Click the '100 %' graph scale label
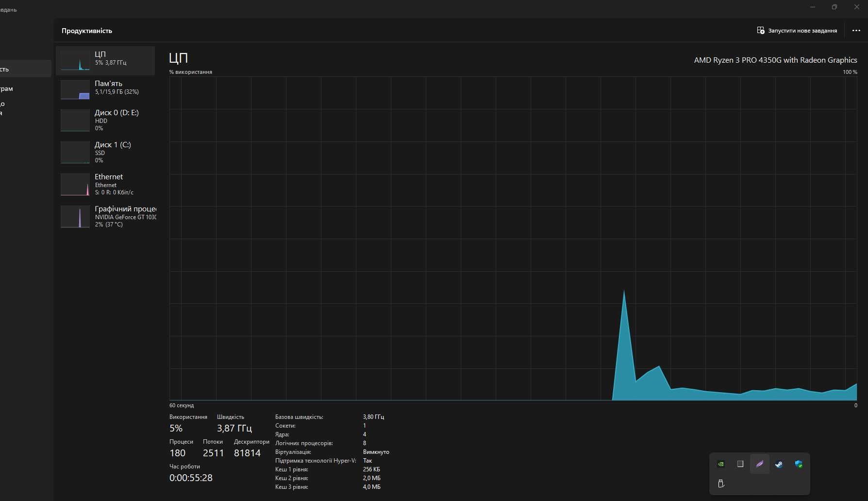 pos(850,72)
